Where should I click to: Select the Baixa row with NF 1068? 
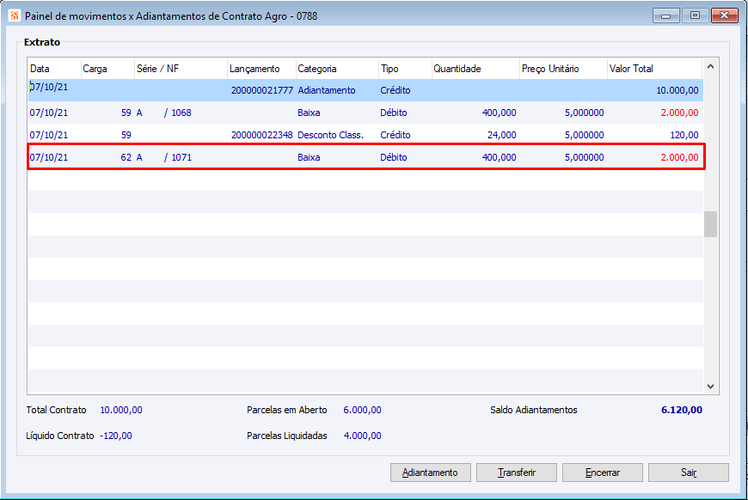[365, 113]
